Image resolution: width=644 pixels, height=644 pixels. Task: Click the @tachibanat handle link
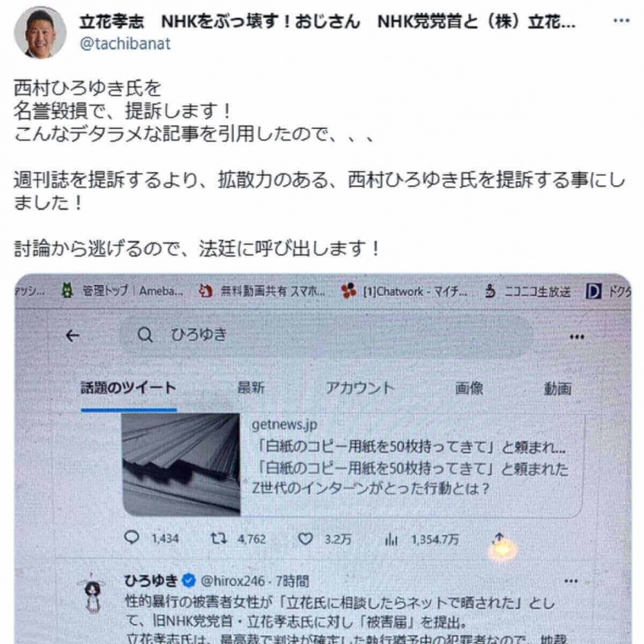click(x=125, y=43)
